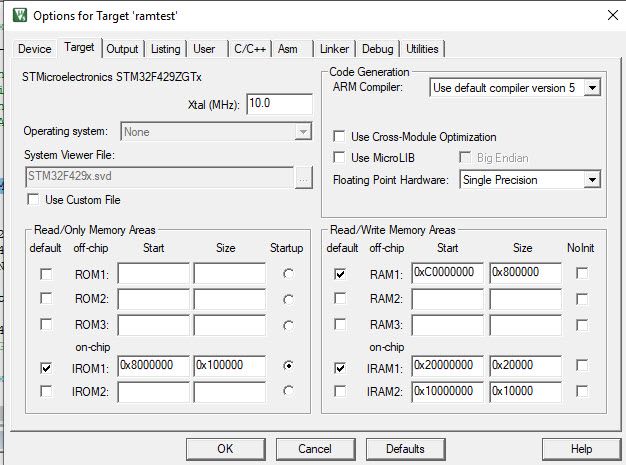The width and height of the screenshot is (626, 465).
Task: Check default for ROM3
Action: click(46, 324)
